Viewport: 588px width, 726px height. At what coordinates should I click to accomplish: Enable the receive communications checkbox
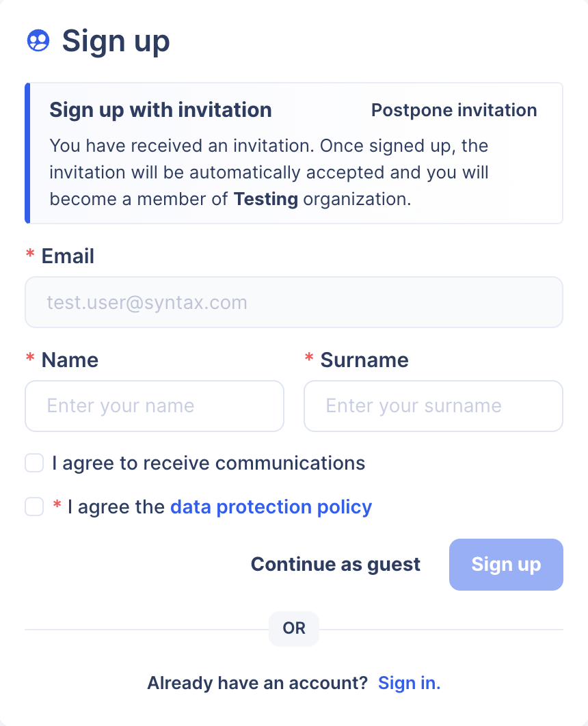coord(34,463)
